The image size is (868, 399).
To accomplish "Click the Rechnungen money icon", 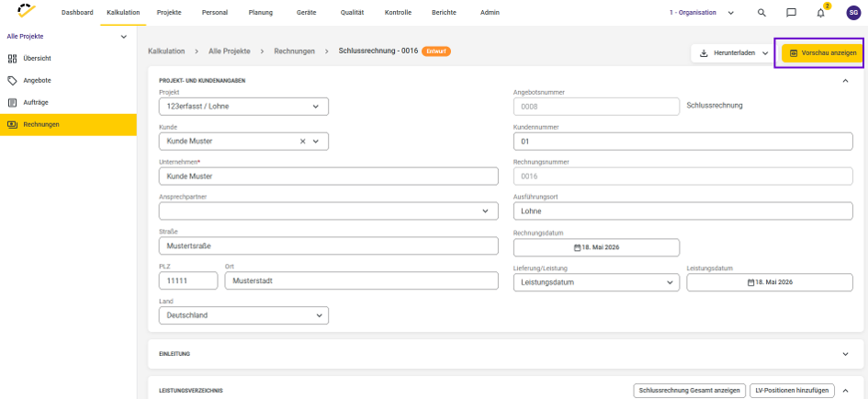I will pyautogui.click(x=12, y=125).
